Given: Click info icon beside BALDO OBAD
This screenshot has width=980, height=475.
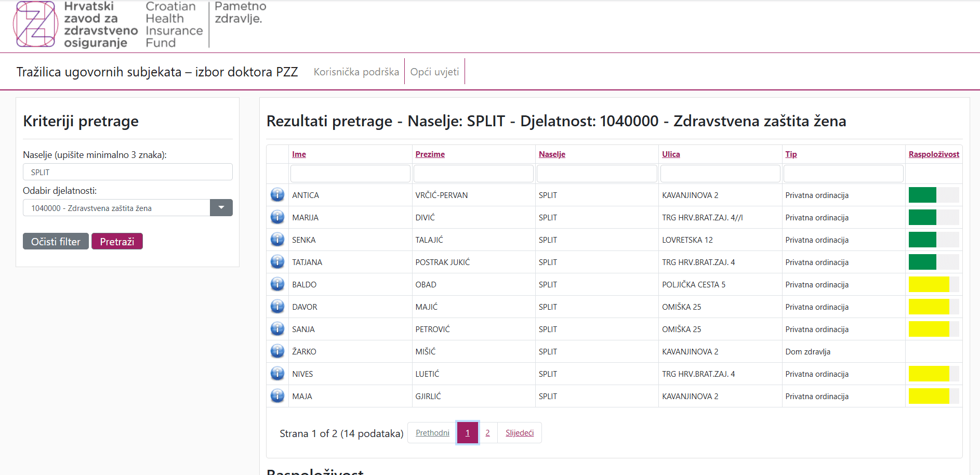Looking at the screenshot, I should click(x=277, y=284).
